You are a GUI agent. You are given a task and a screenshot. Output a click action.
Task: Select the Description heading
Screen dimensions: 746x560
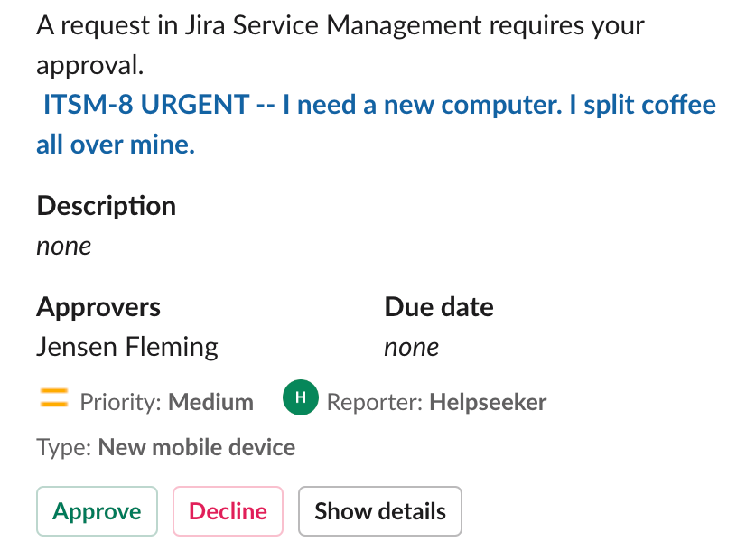[106, 206]
